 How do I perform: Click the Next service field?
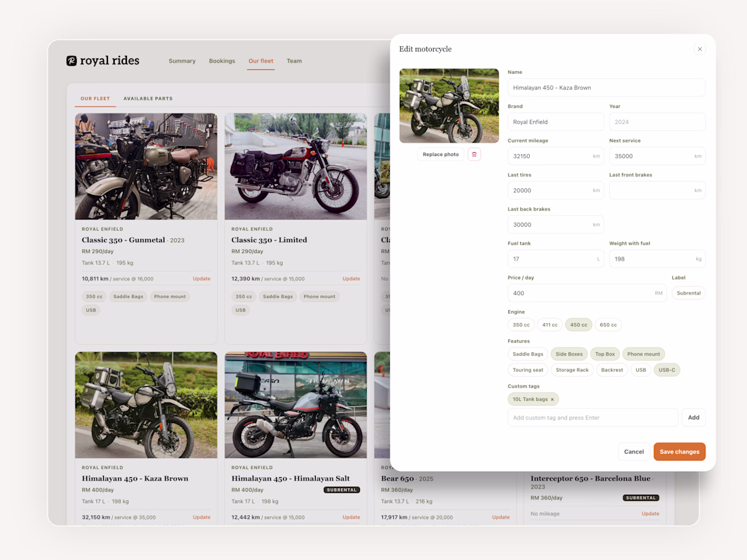click(657, 156)
